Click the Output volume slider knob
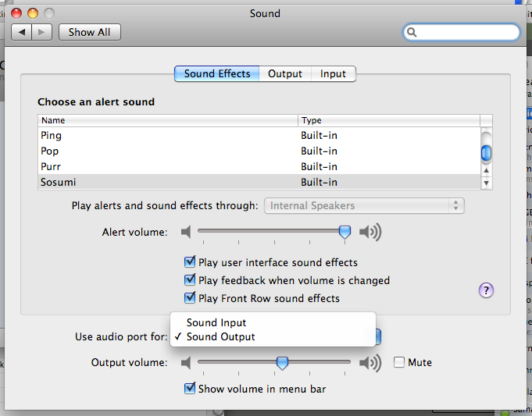The image size is (532, 416). pos(282,363)
